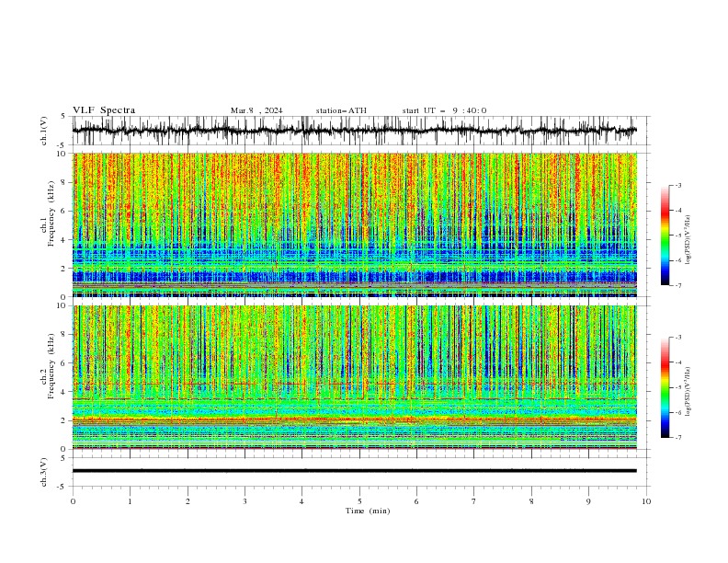728x563 pixels.
Task: Pick the ch.1 PSD color scale bar
Action: pos(665,236)
